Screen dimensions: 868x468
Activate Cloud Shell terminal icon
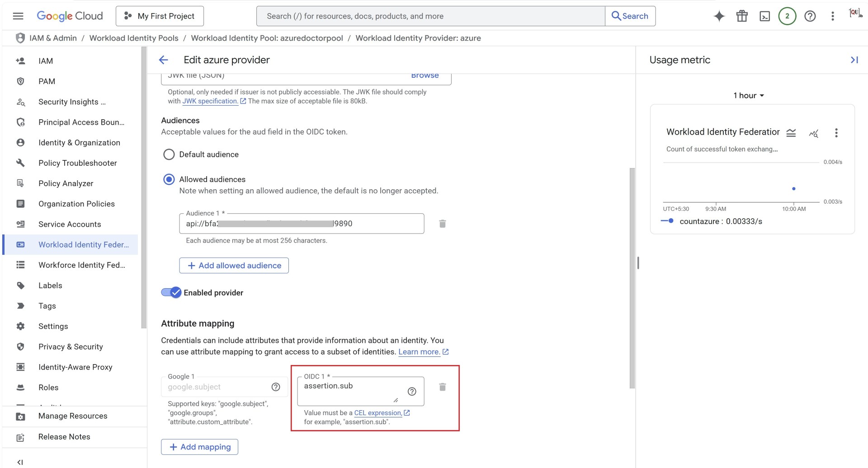click(x=764, y=16)
